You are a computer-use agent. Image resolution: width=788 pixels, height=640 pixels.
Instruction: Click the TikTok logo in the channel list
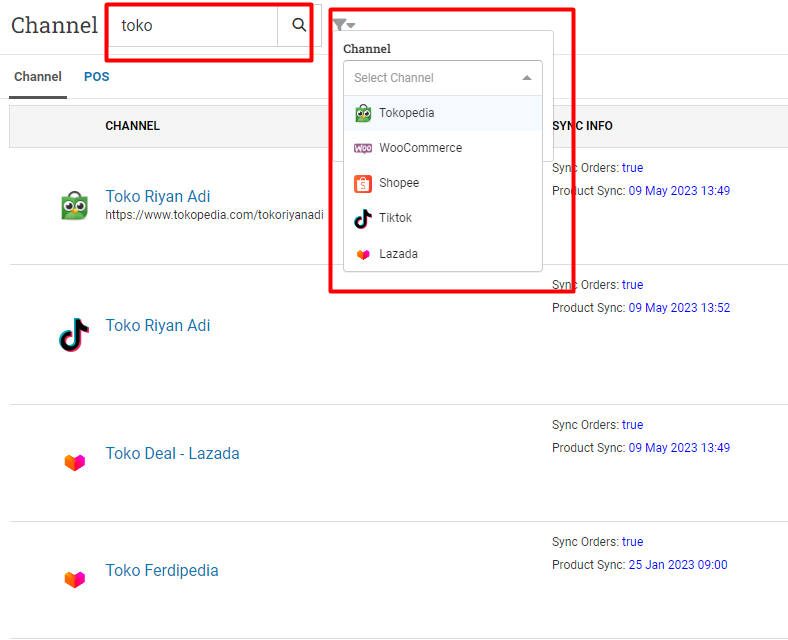click(74, 335)
